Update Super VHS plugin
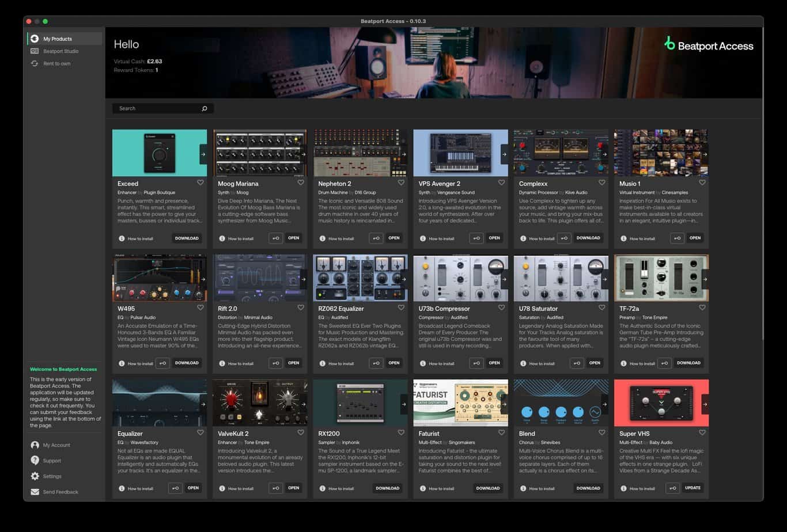The height and width of the screenshot is (532, 787). 693,488
